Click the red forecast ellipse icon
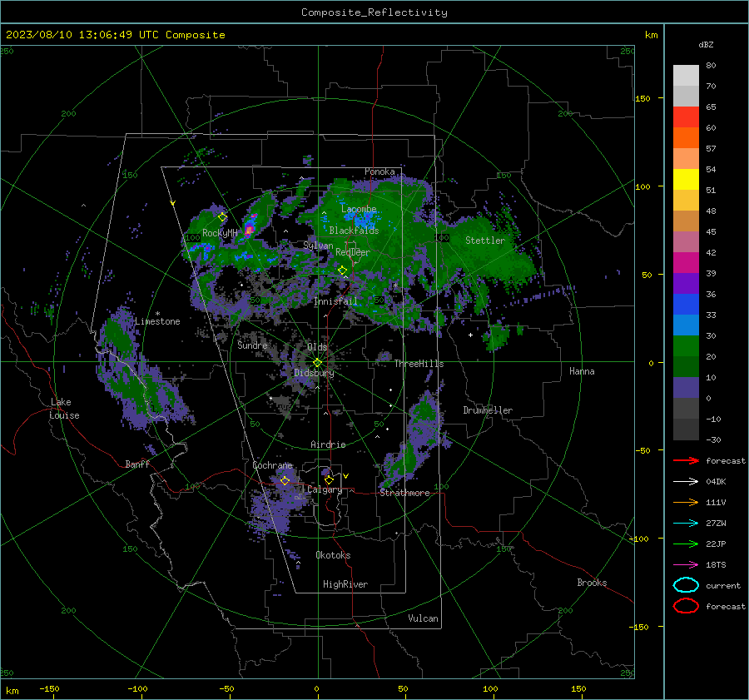The height and width of the screenshot is (700, 749). coord(686,606)
